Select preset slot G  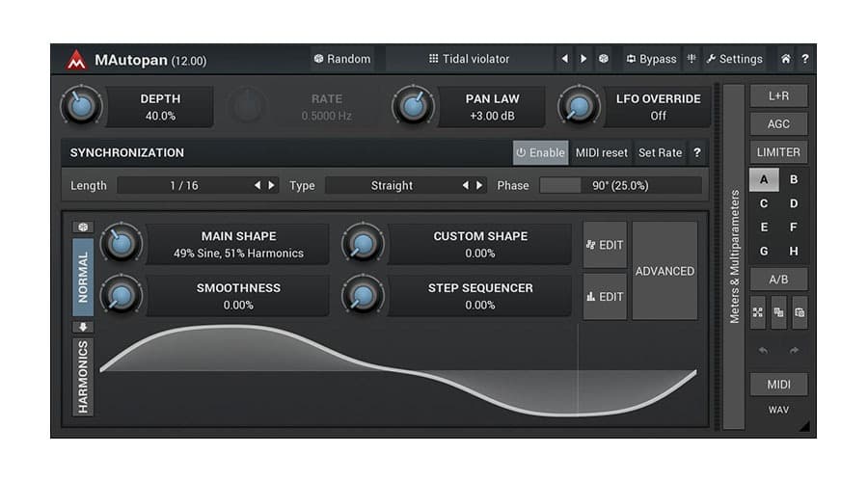tap(764, 251)
